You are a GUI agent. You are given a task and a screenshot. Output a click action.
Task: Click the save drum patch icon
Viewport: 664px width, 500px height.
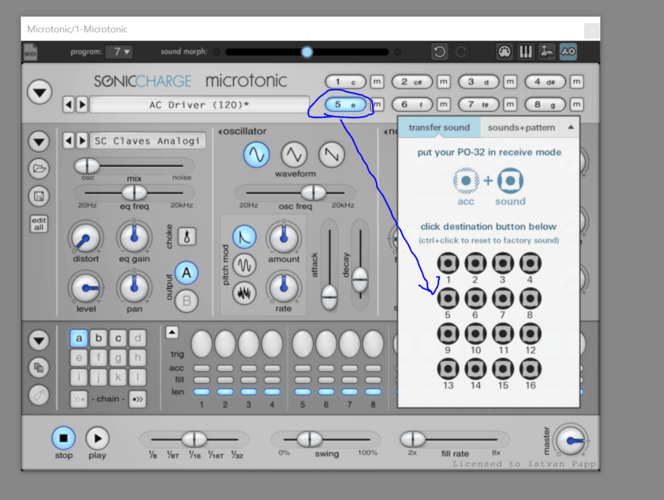[39, 196]
